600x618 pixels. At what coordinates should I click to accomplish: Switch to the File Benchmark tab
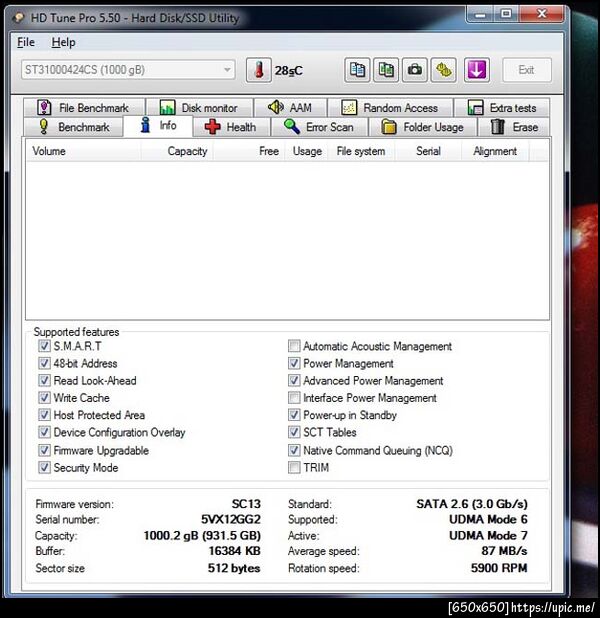(84, 107)
